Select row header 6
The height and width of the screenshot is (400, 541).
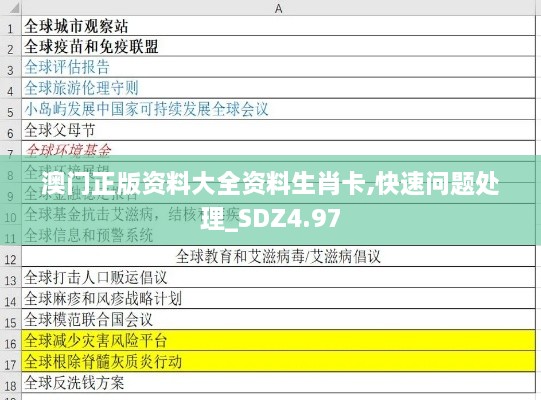tap(11, 131)
